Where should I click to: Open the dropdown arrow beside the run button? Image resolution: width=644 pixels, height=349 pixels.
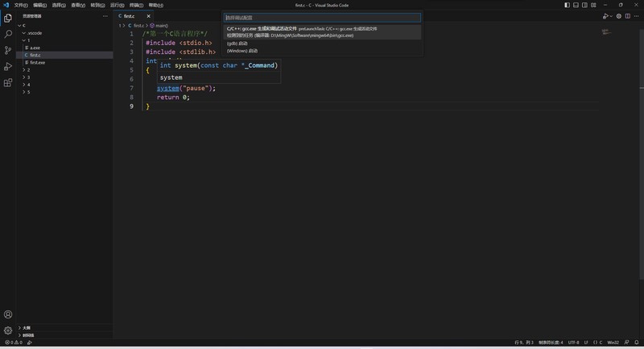(611, 16)
